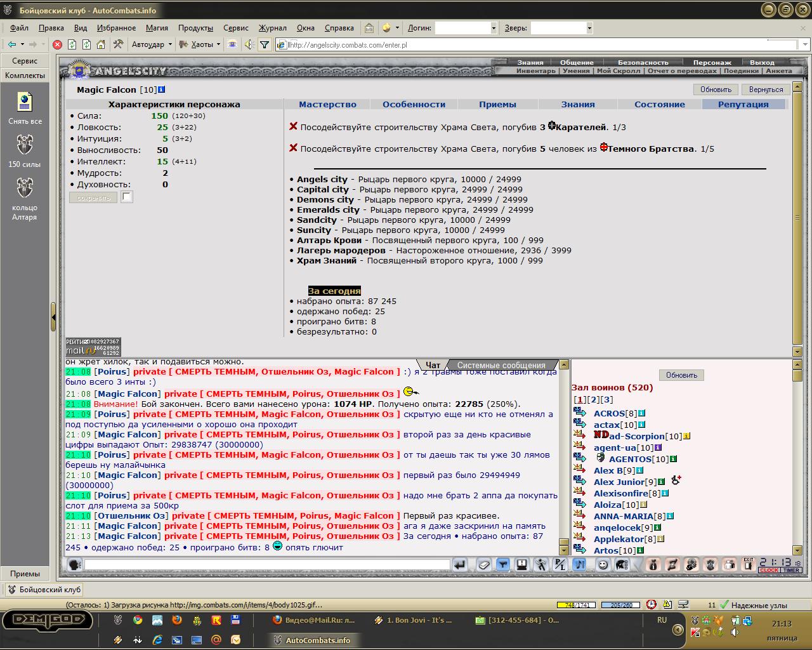Click the Обновить button above Вернуться
The width and height of the screenshot is (812, 650).
tap(716, 90)
